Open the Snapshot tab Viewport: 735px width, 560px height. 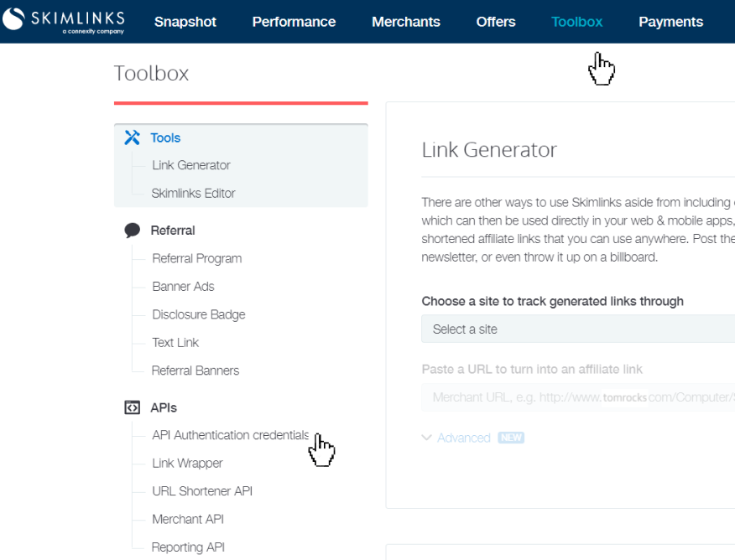click(185, 22)
